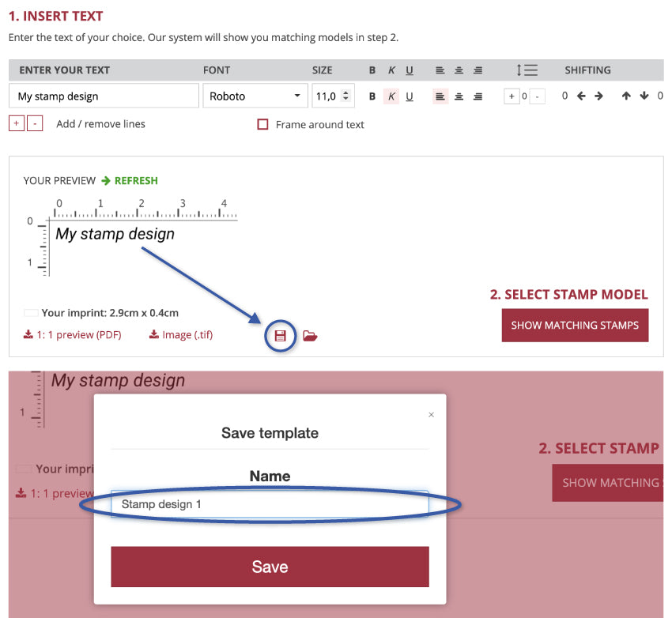Screen dimensions: 672x618
Task: Toggle bold formatting for the text line
Action: (x=372, y=96)
